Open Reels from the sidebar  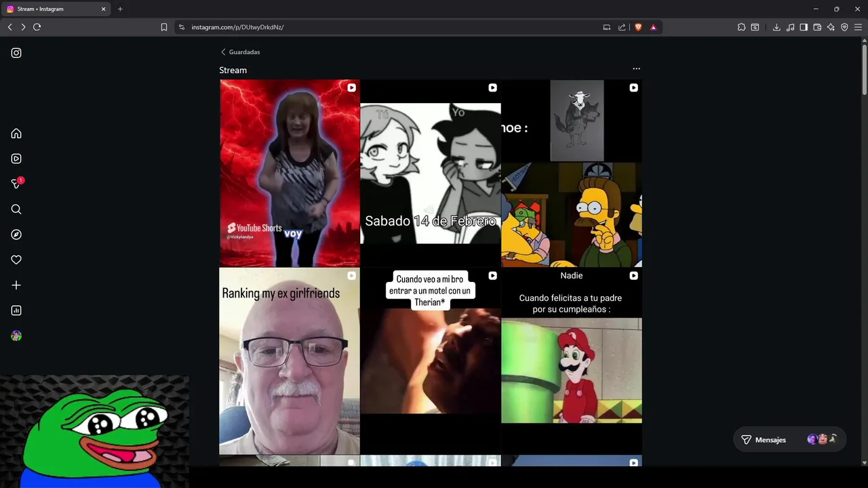tap(16, 159)
